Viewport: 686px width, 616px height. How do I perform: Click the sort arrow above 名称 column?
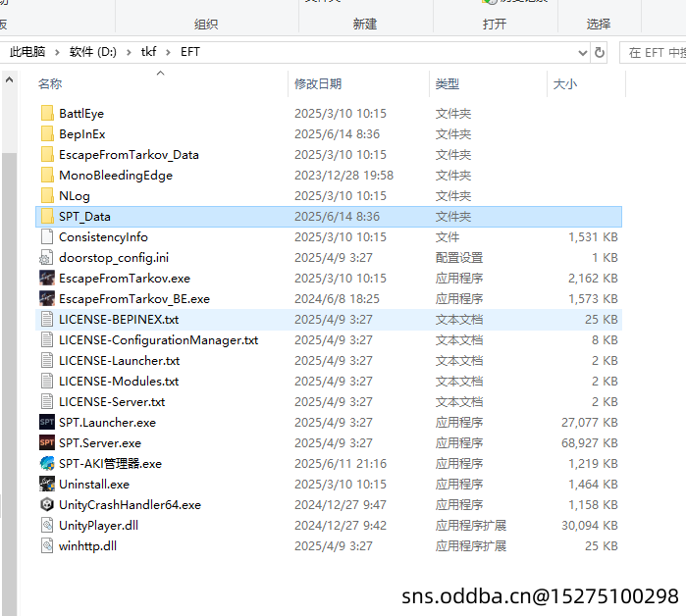coord(161,73)
